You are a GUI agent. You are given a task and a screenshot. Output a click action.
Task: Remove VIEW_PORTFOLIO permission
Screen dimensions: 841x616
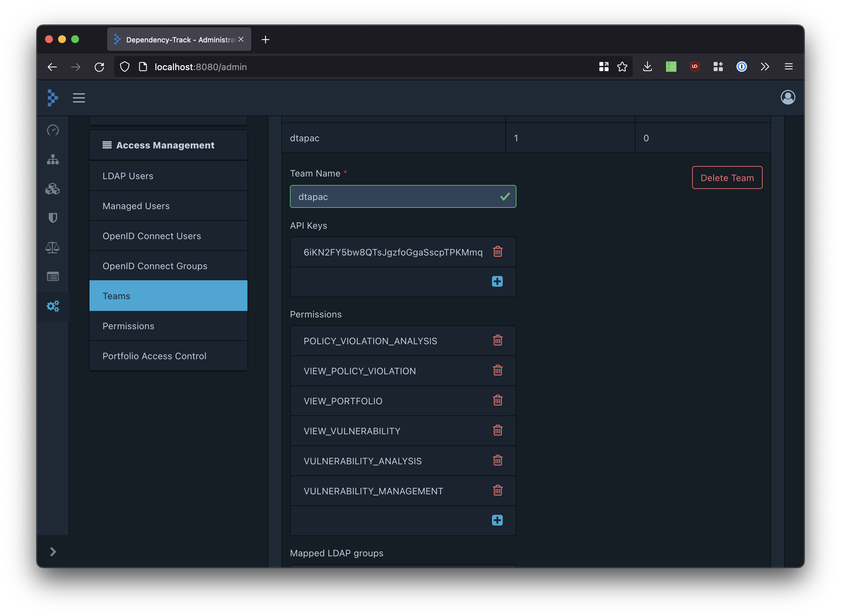[498, 401]
